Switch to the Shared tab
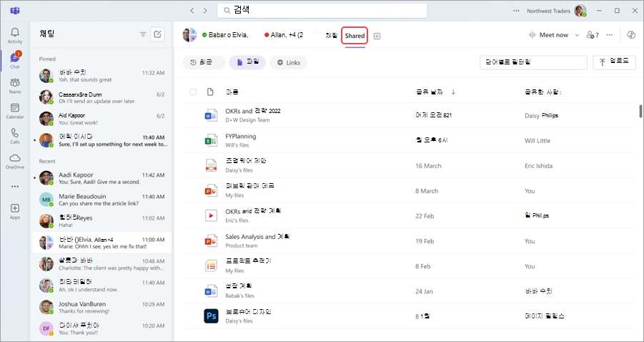The width and height of the screenshot is (644, 342). click(x=355, y=36)
